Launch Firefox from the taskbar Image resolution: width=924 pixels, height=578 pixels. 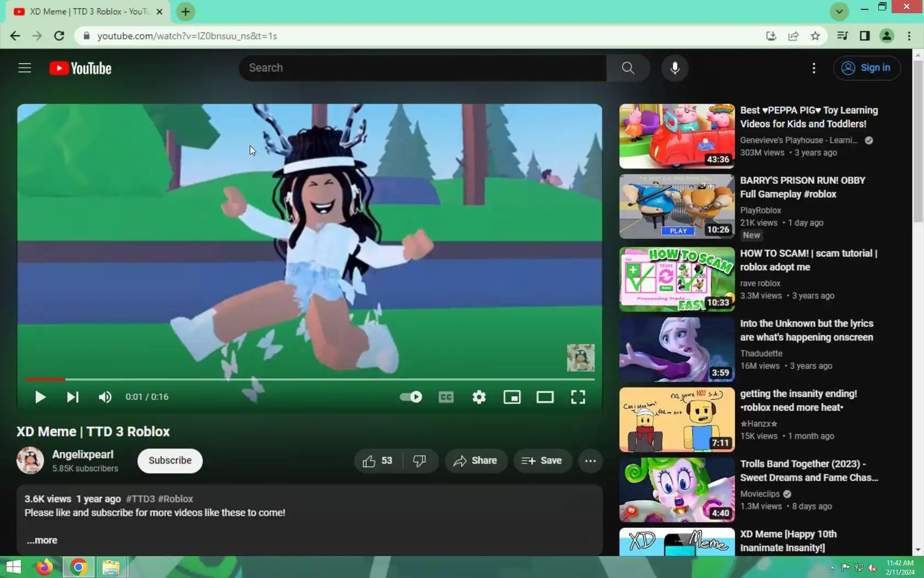tap(45, 567)
